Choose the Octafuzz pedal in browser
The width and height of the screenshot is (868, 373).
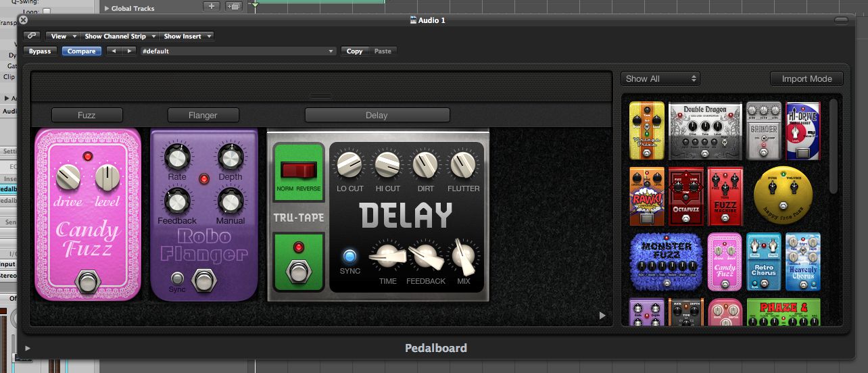pyautogui.click(x=685, y=196)
